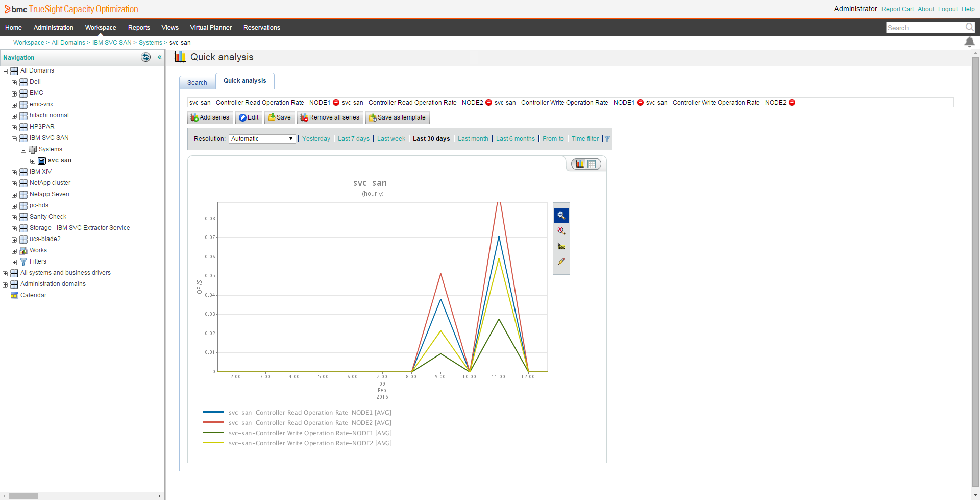Expand the svc-san tree node
This screenshot has width=980, height=500.
tap(33, 161)
